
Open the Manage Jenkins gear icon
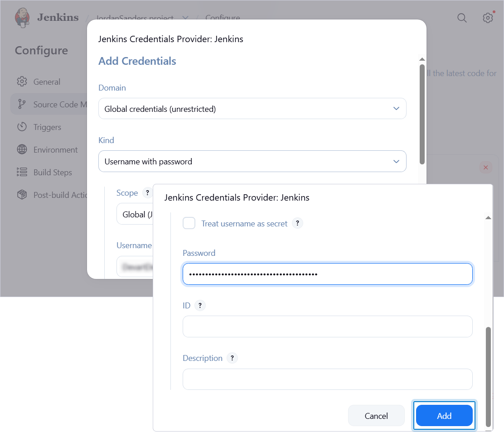[x=488, y=18]
